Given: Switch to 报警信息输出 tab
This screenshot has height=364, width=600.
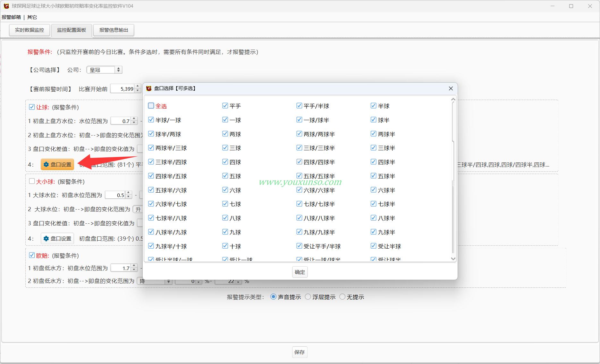Looking at the screenshot, I should 114,30.
